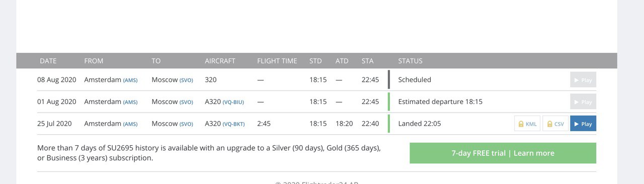This screenshot has width=644, height=184.
Task: Open SVO airport link in 25 Jul row
Action: tap(186, 124)
